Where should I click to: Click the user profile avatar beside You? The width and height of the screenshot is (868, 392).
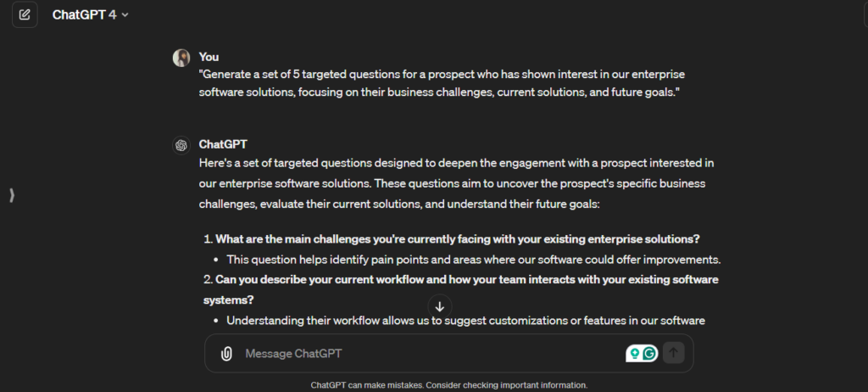(181, 58)
